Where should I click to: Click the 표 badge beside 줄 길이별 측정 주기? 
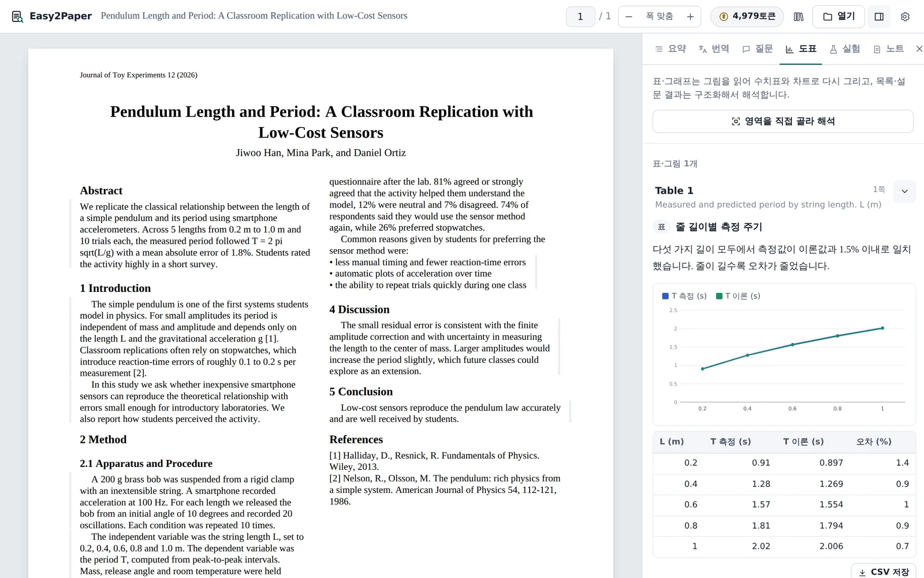click(x=662, y=227)
